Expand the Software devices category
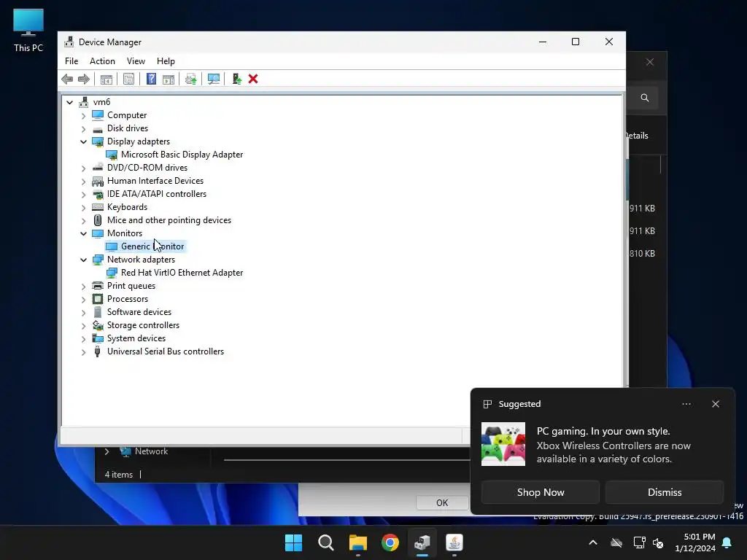The image size is (747, 560). [x=84, y=312]
